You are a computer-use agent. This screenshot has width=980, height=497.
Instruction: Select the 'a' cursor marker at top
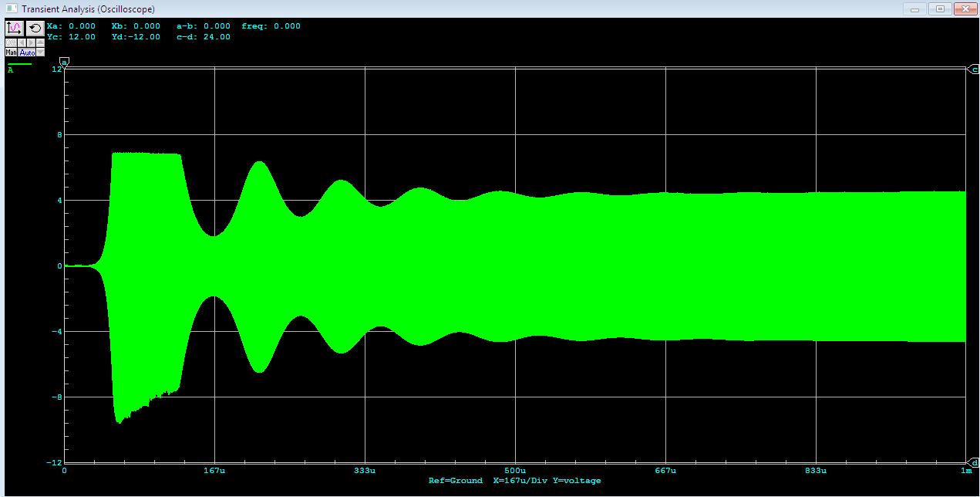[x=65, y=61]
